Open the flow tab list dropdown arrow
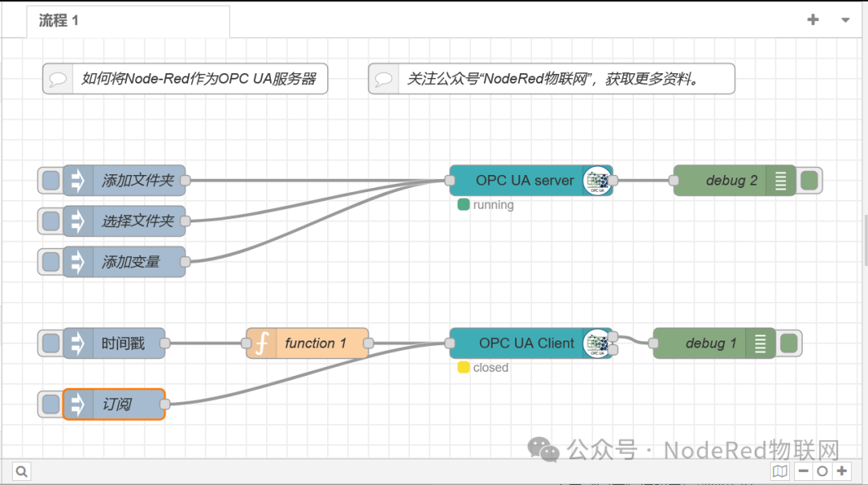This screenshot has height=485, width=868. (845, 20)
